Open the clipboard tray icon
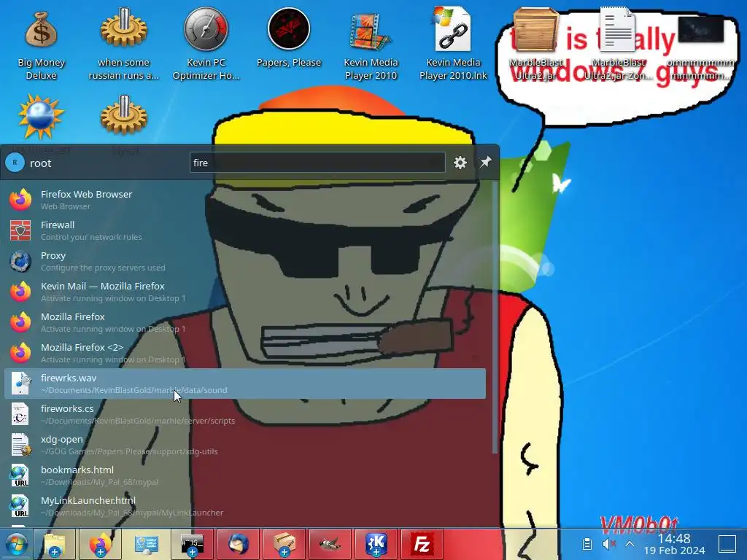The height and width of the screenshot is (560, 747). tap(587, 544)
